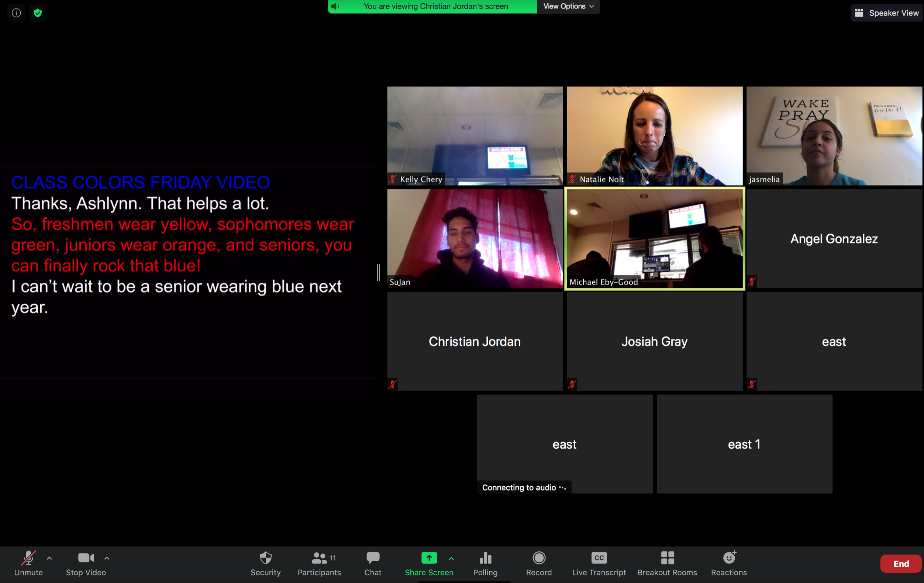Viewport: 924px width, 583px height.
Task: Open Breakout Rooms
Action: tap(667, 563)
